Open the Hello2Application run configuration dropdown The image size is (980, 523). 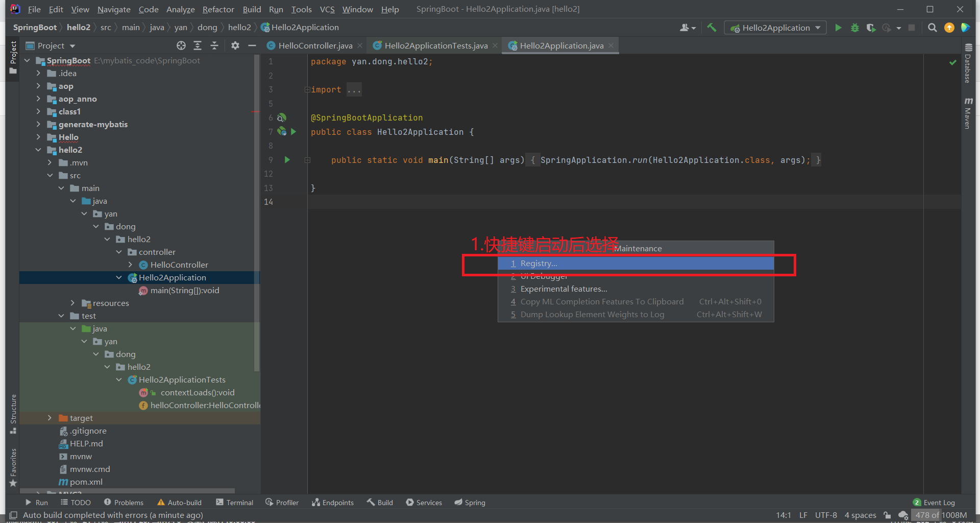point(775,28)
